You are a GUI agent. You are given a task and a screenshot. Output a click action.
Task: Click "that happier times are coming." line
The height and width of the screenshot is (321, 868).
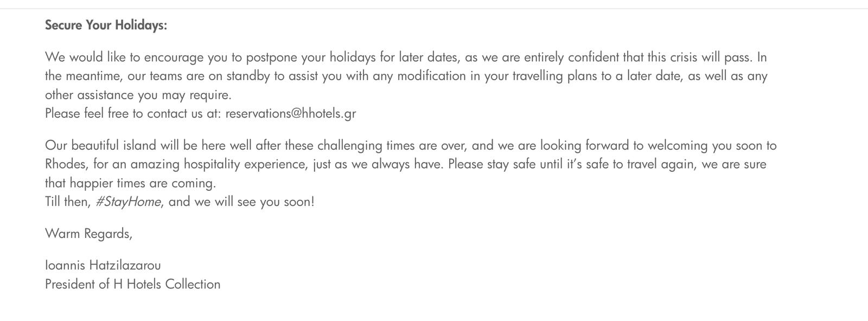coord(130,183)
